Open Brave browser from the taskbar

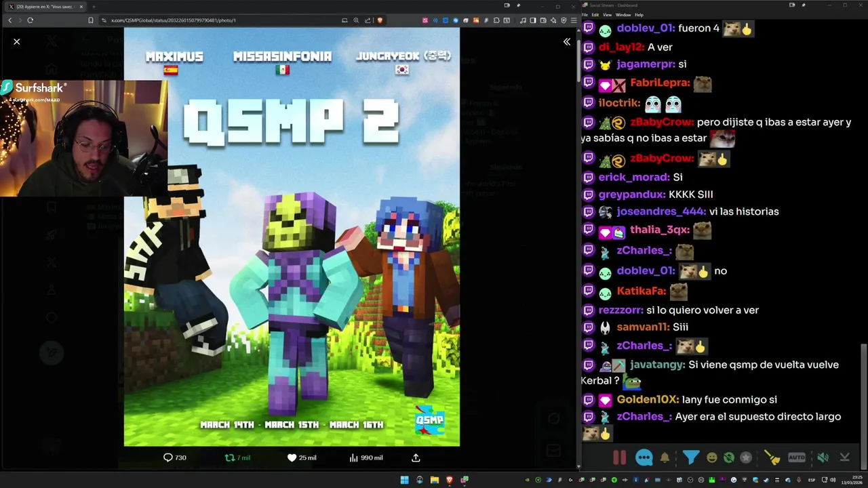pos(449,480)
